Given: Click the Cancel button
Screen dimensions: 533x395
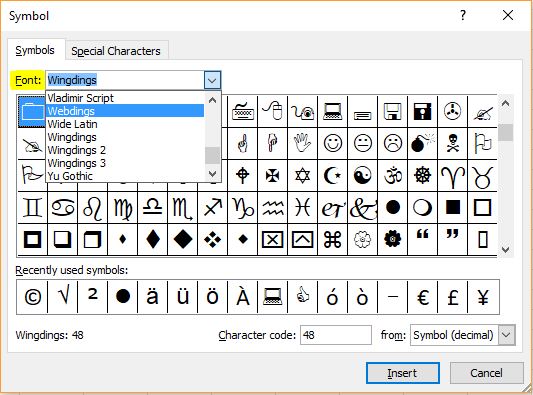Looking at the screenshot, I should click(x=486, y=373).
